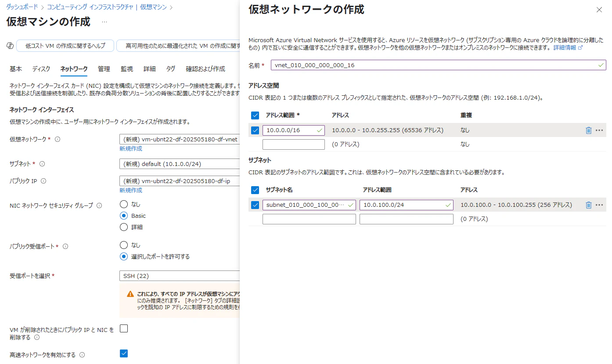Switch to the ネットワーク tab
The image size is (612, 364).
coord(74,69)
